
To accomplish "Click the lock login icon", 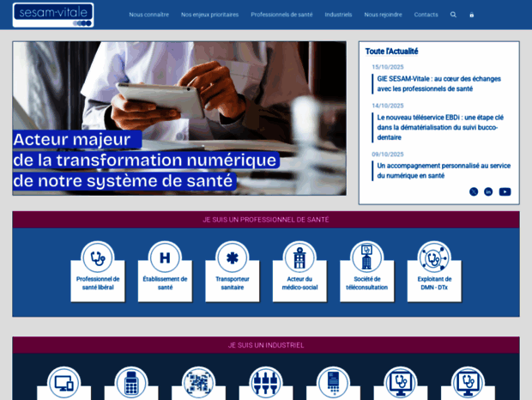I will [x=471, y=15].
